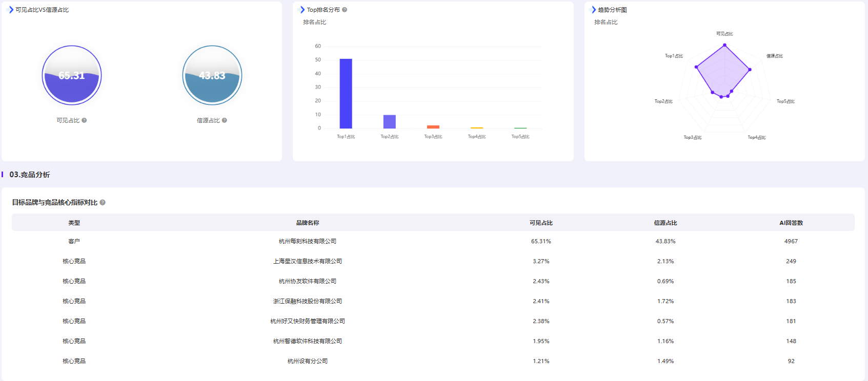Click the 181 AI answer count
Viewport: 868px width, 381px height.
(791, 321)
